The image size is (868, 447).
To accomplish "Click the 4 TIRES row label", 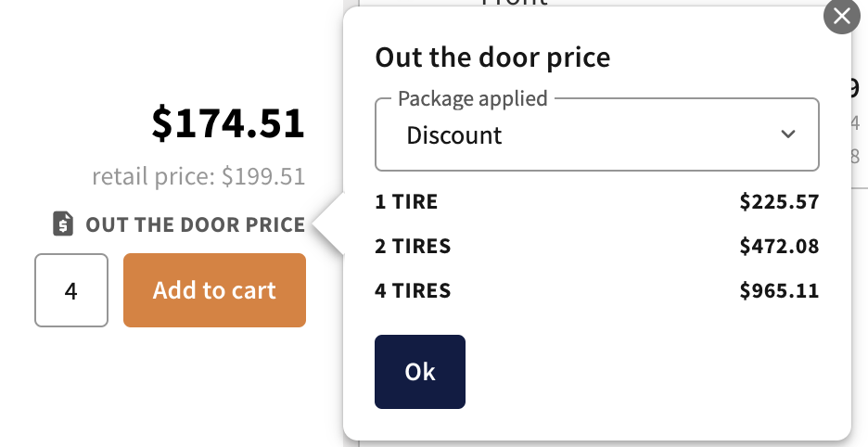I will click(x=413, y=290).
